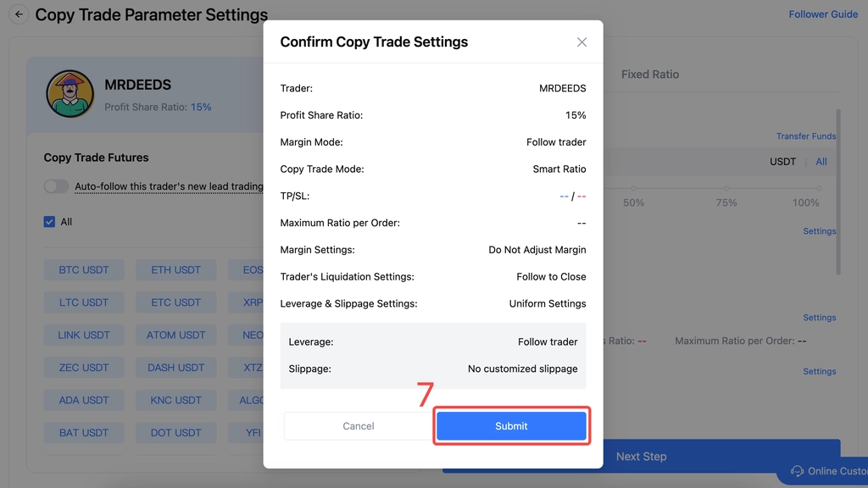Close the Confirm Copy Trade Settings dialog
868x488 pixels.
(581, 42)
